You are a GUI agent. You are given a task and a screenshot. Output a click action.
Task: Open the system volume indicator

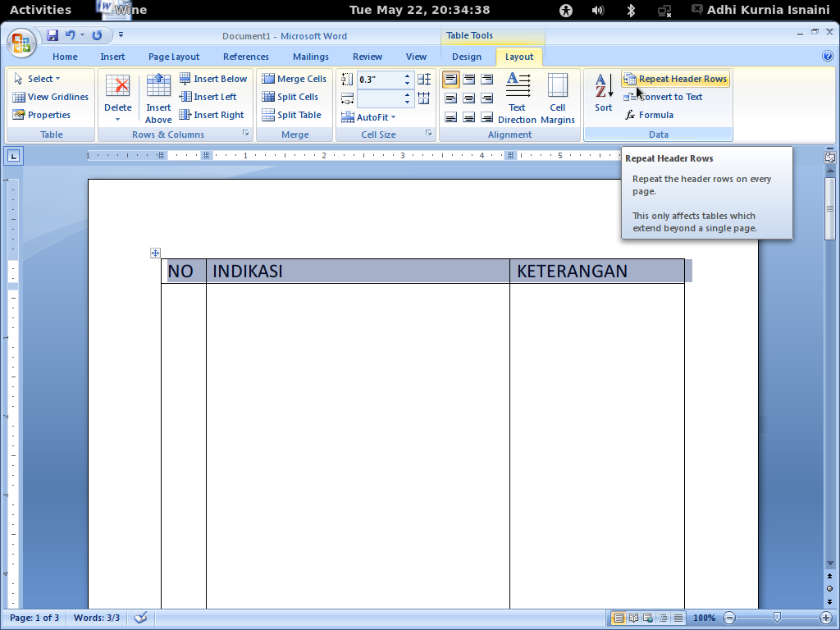coord(598,10)
